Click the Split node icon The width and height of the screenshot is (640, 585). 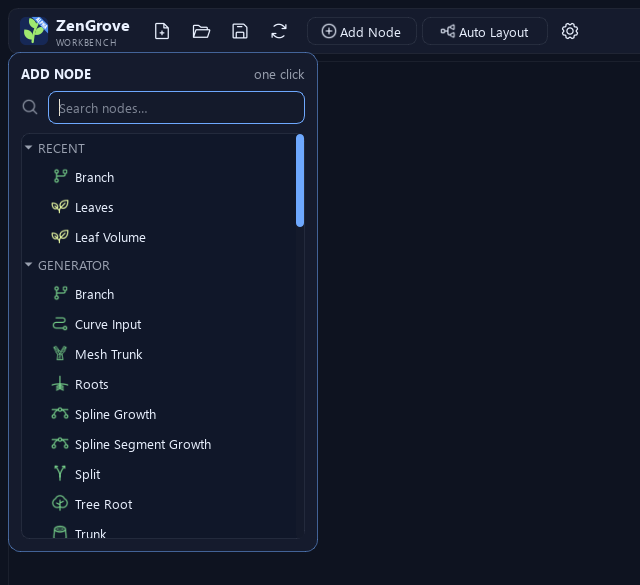(60, 473)
